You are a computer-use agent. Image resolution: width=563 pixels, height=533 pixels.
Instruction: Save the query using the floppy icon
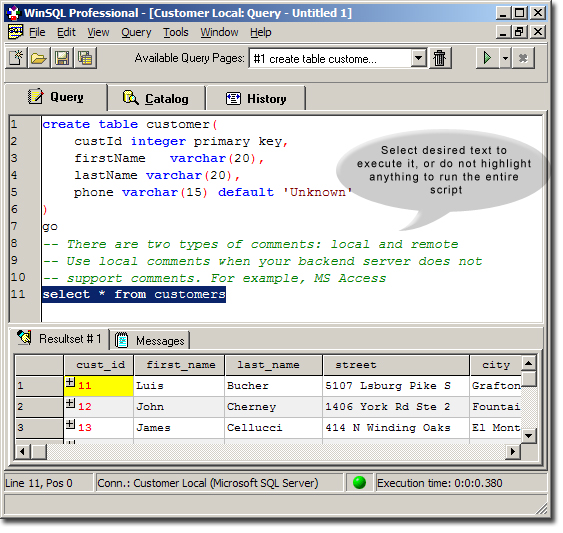[x=62, y=58]
